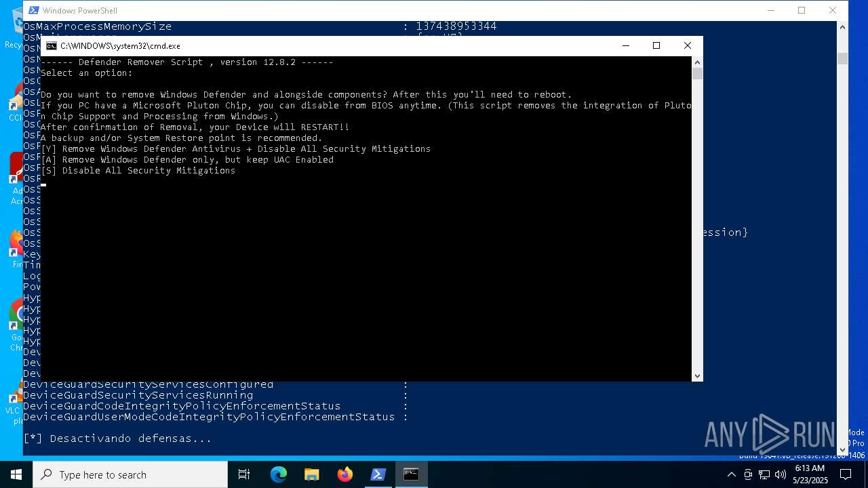The height and width of the screenshot is (488, 868).
Task: Click the '[A] Remove Windows Defender only' line
Action: (x=187, y=160)
